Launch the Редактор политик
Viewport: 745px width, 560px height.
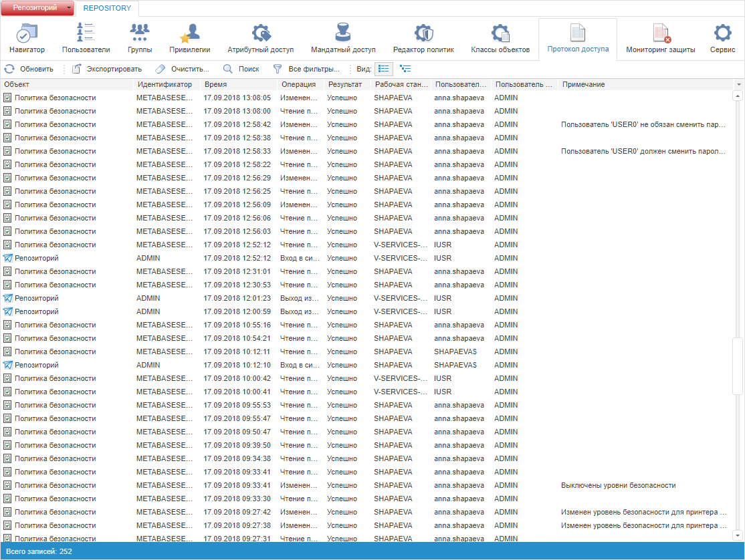pos(423,38)
